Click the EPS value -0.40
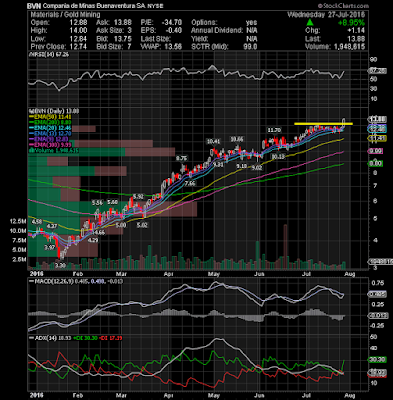 pyautogui.click(x=173, y=30)
